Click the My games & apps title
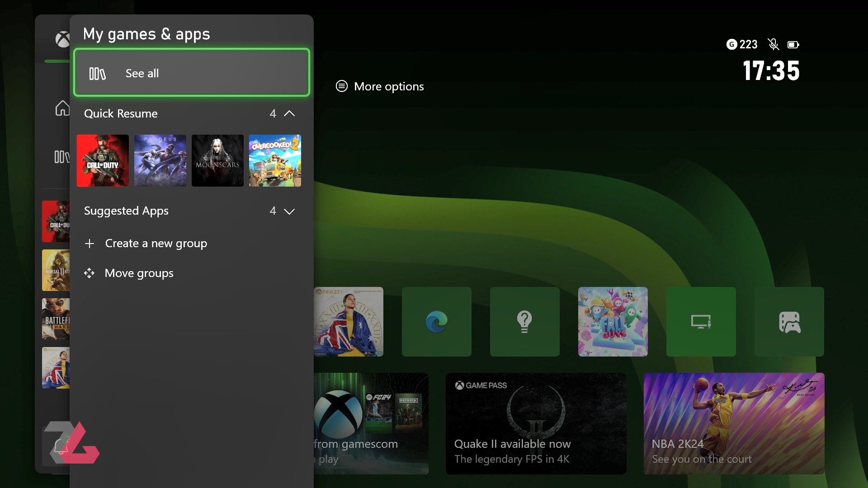Image resolution: width=868 pixels, height=488 pixels. (146, 34)
